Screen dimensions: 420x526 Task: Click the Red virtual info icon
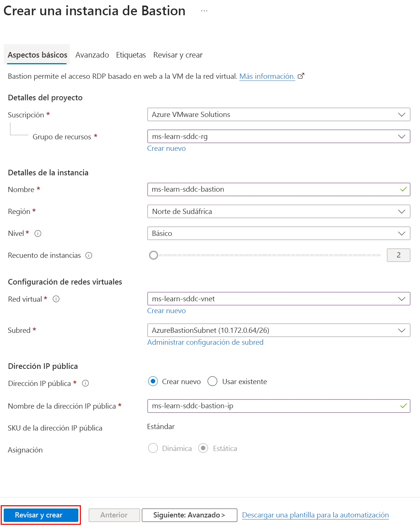click(56, 299)
